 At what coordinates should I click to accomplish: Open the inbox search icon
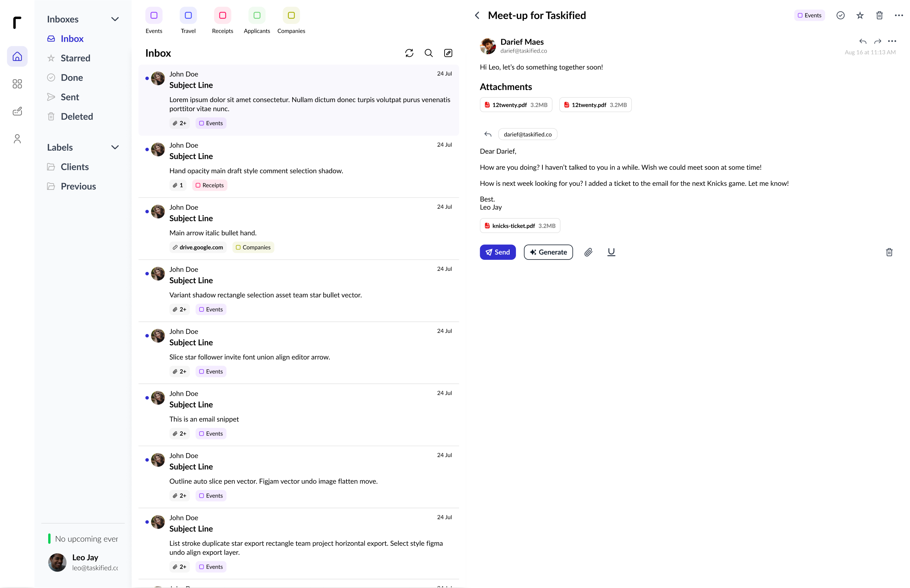click(429, 53)
